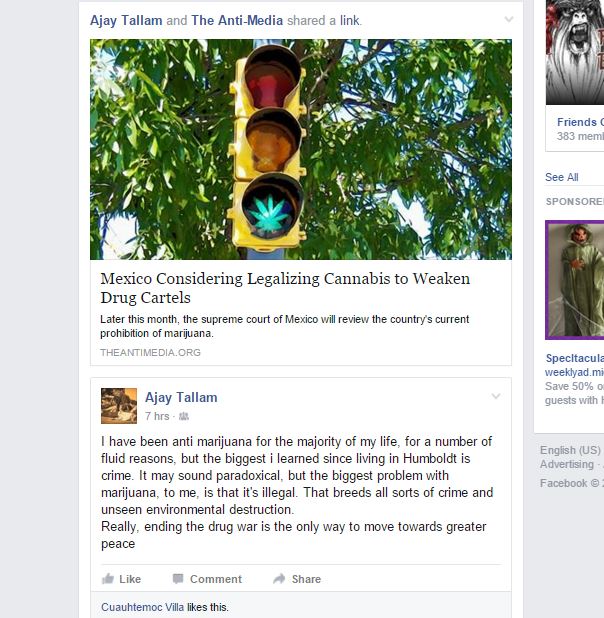Image resolution: width=604 pixels, height=618 pixels.
Task: Open the Friends group link in the sidebar
Action: click(x=580, y=122)
